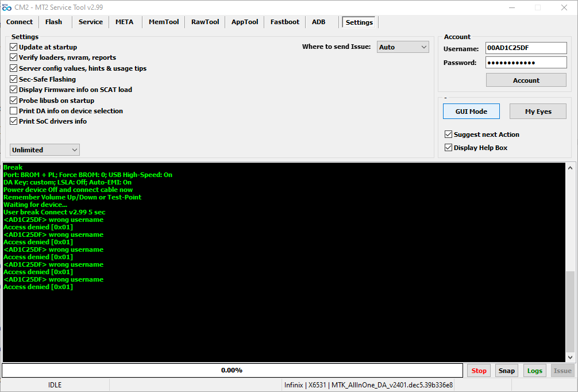The image size is (578, 392).
Task: Click the Snap button
Action: coord(506,371)
